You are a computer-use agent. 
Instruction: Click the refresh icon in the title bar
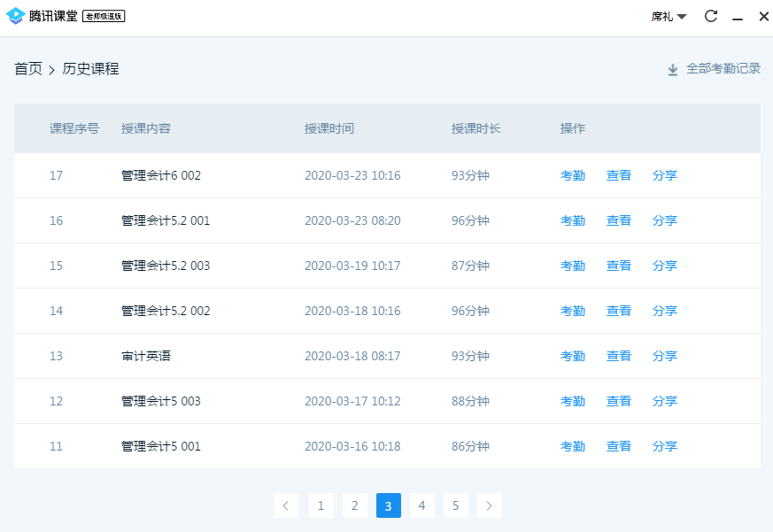710,16
